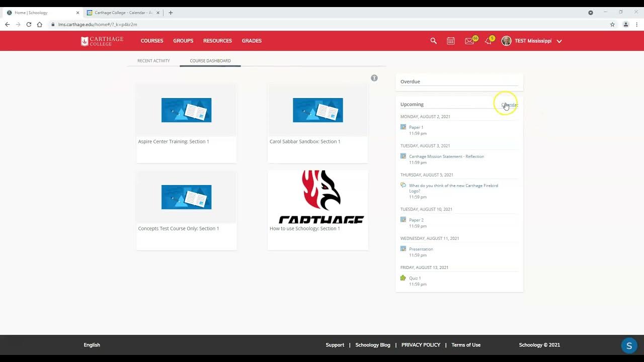Open the Paper 2 assignment link

point(416,220)
